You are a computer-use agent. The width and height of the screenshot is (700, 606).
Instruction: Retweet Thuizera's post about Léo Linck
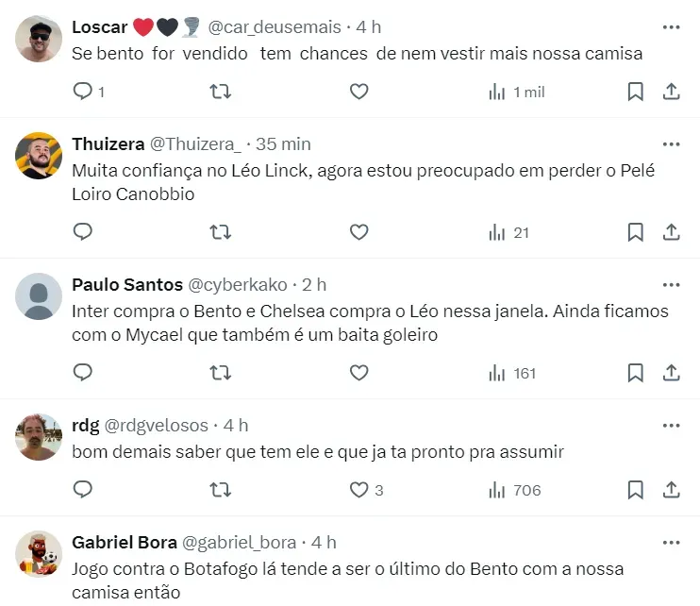point(220,232)
